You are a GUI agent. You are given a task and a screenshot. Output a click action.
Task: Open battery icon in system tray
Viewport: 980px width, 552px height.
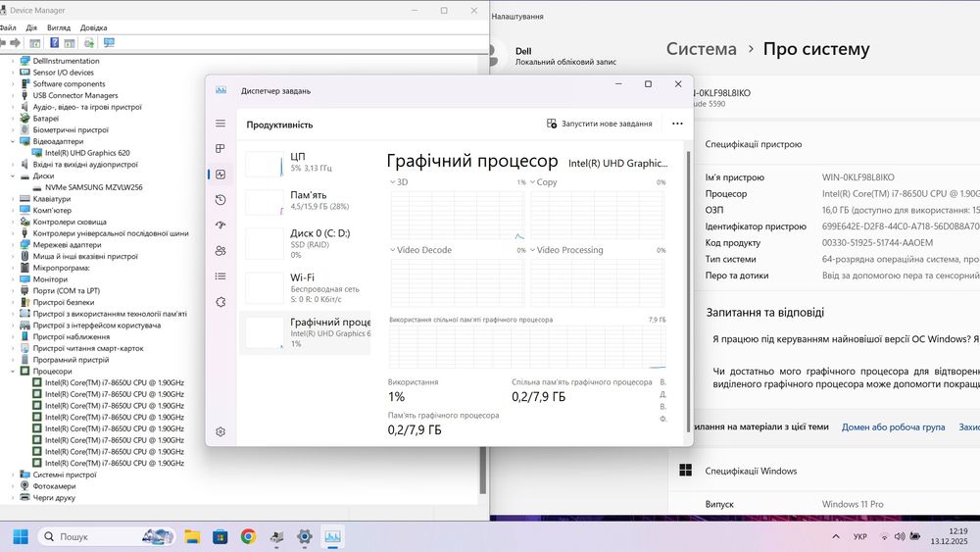915,536
